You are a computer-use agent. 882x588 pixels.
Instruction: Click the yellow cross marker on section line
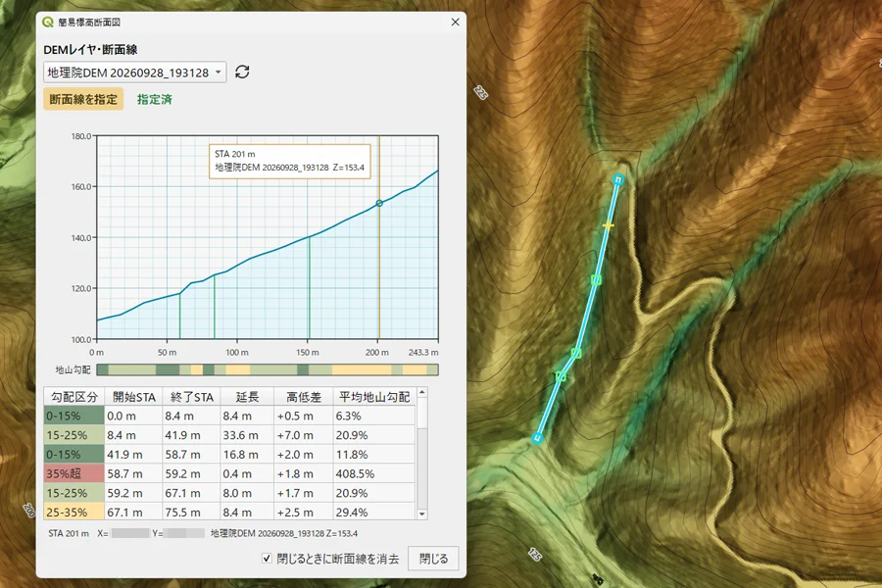[x=608, y=225]
